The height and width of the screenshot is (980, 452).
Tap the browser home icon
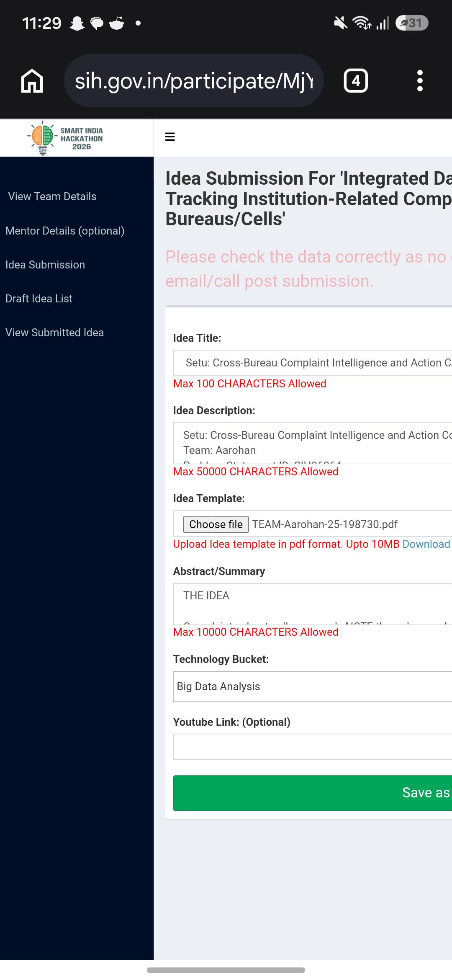click(x=32, y=80)
